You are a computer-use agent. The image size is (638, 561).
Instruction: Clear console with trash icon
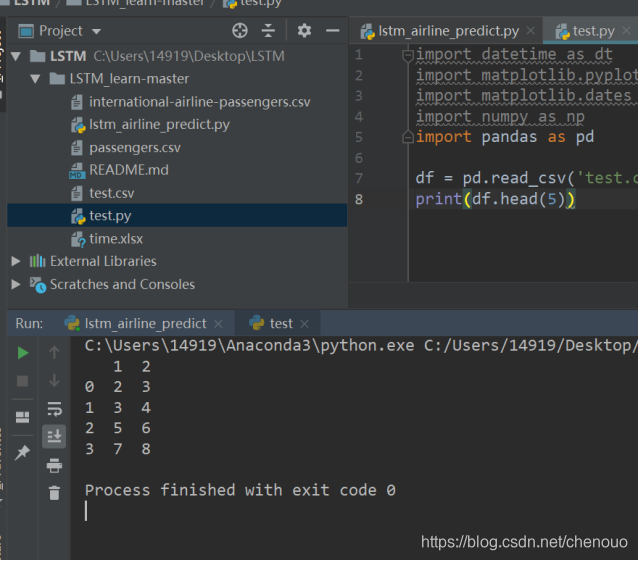point(54,493)
